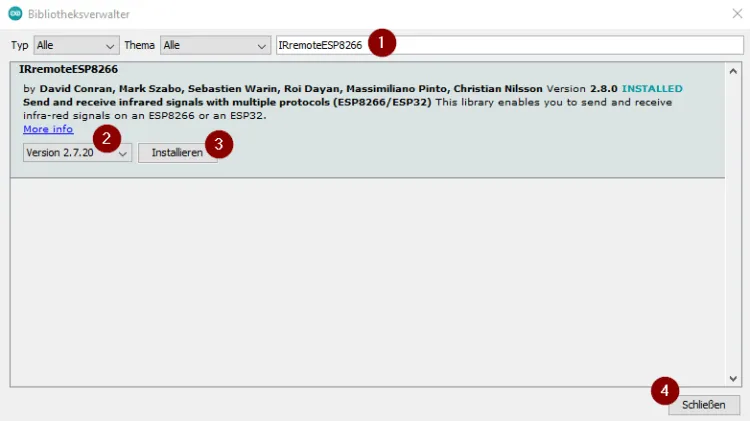Close the Bibliotheksverwalter window with X
This screenshot has height=421, width=750.
pos(736,14)
